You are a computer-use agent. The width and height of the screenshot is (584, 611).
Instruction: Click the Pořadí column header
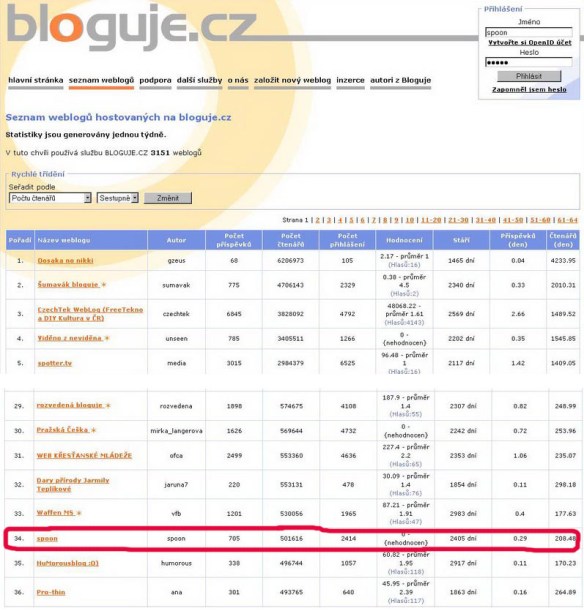[x=20, y=240]
